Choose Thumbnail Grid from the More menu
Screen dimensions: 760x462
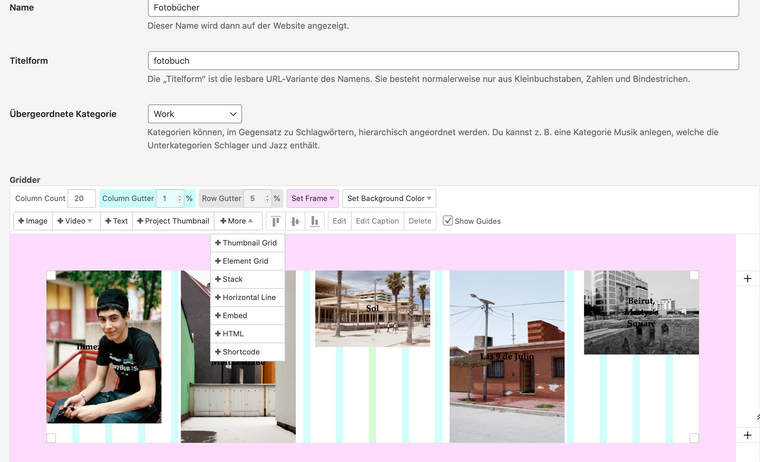[246, 243]
